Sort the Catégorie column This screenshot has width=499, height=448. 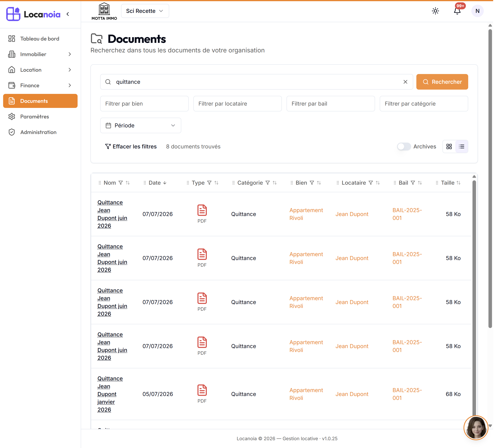coord(275,183)
